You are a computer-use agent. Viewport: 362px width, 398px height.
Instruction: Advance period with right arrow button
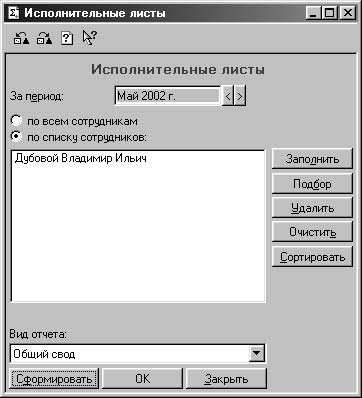coord(240,96)
